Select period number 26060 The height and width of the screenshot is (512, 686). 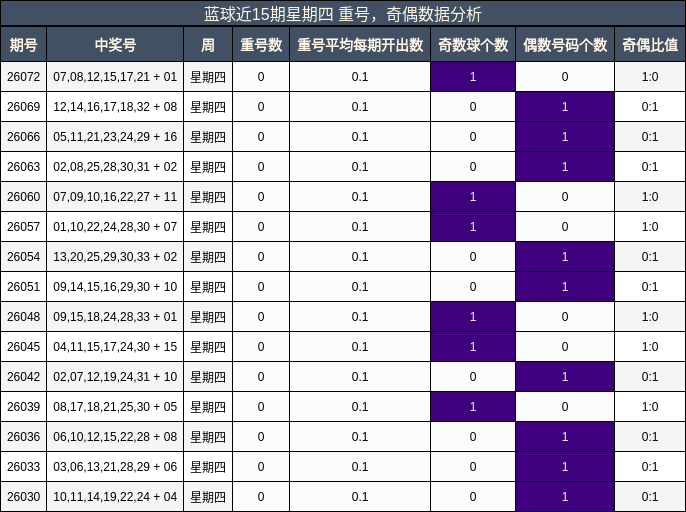(x=23, y=196)
